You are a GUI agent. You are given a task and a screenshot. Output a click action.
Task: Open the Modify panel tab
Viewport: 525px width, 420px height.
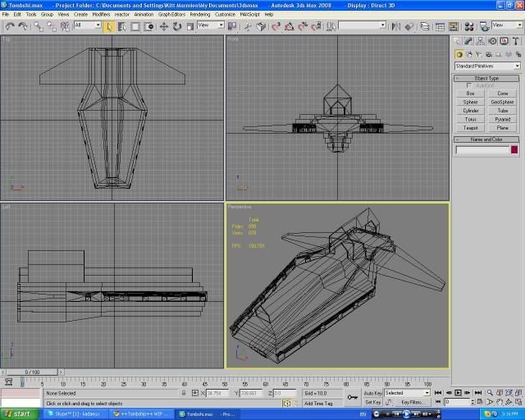click(469, 41)
